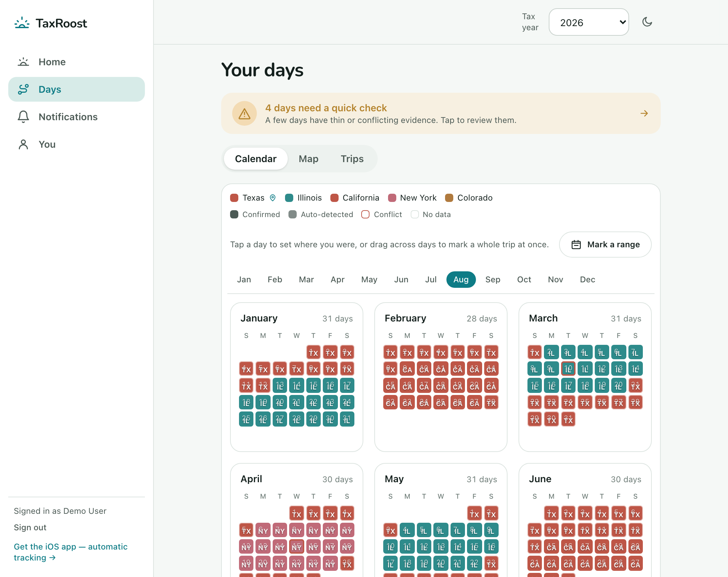
Task: Select March 21 TX day cell
Action: pos(635,386)
